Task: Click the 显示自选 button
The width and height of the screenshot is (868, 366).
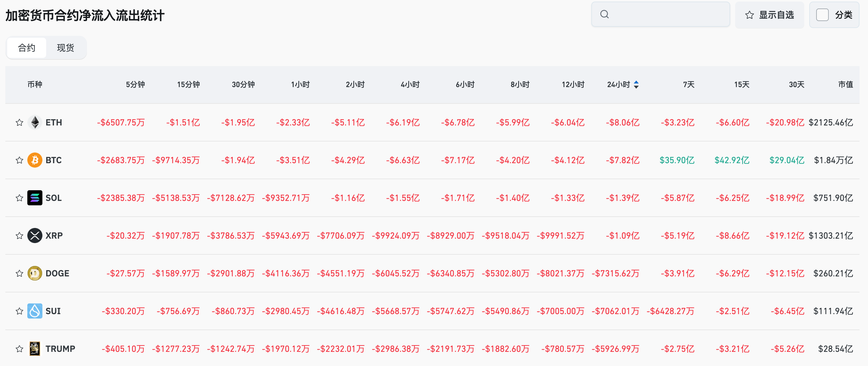Action: tap(770, 15)
